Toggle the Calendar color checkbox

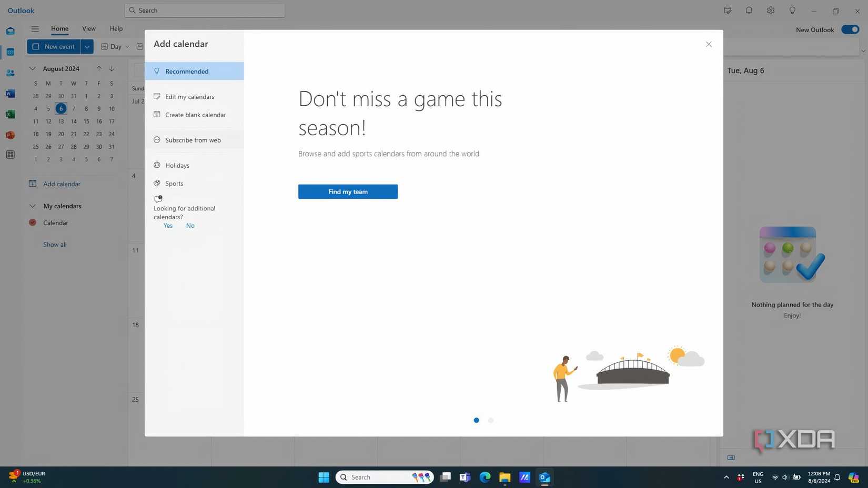[x=33, y=223]
